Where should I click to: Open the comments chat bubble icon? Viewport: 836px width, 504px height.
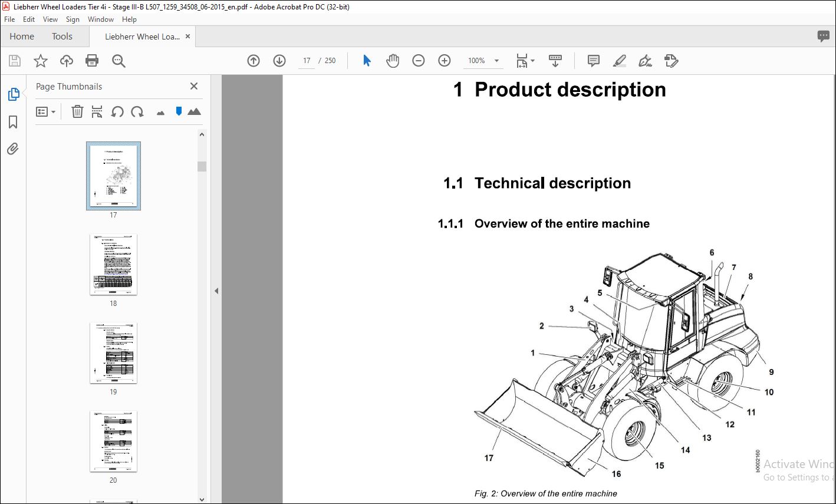tap(824, 36)
